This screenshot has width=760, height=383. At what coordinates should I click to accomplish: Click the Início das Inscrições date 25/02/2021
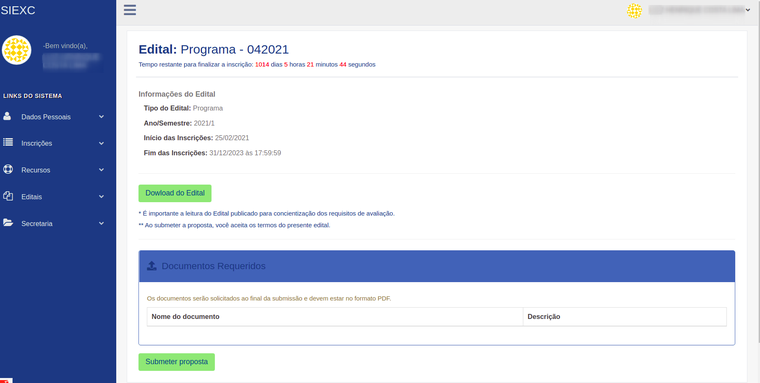point(232,138)
